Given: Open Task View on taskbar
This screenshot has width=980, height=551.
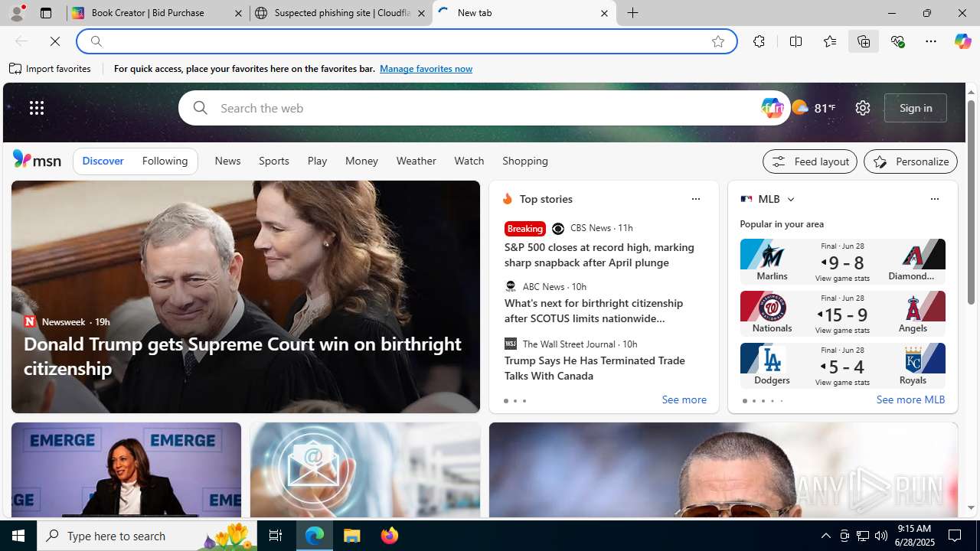Looking at the screenshot, I should click(x=276, y=536).
